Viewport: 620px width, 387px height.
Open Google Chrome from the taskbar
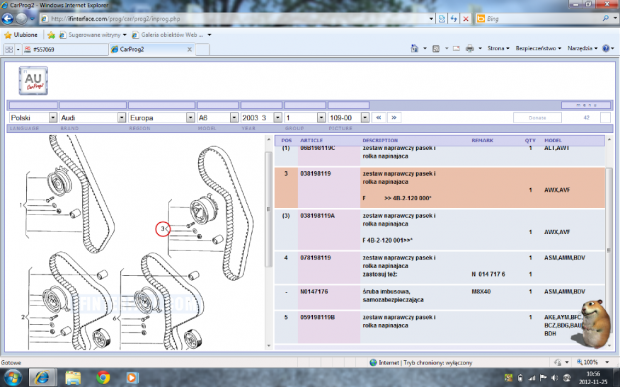[x=103, y=378]
